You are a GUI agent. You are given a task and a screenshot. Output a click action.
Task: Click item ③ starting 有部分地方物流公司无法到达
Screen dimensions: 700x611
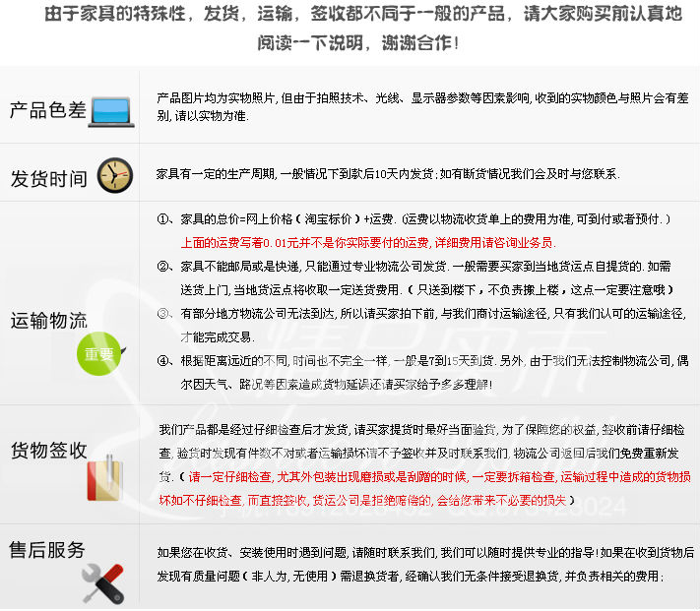tap(422, 314)
